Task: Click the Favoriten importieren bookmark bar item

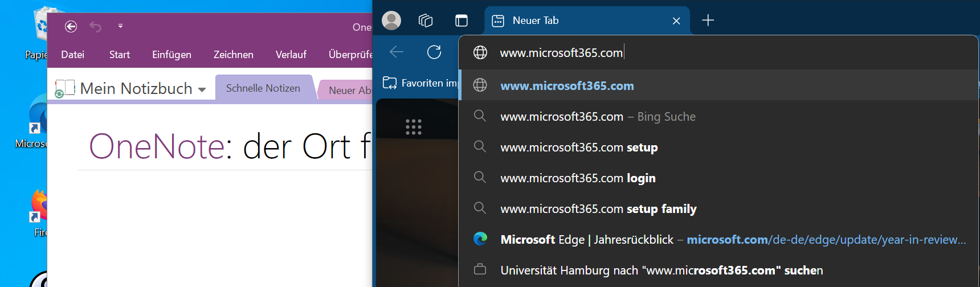Action: [420, 83]
